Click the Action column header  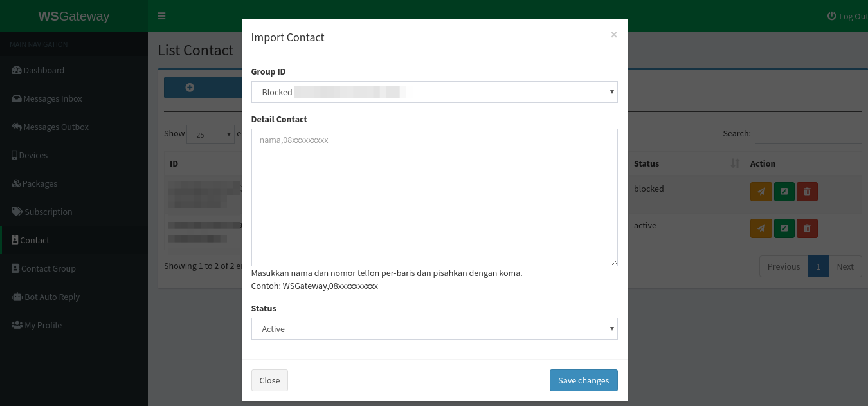(803, 163)
